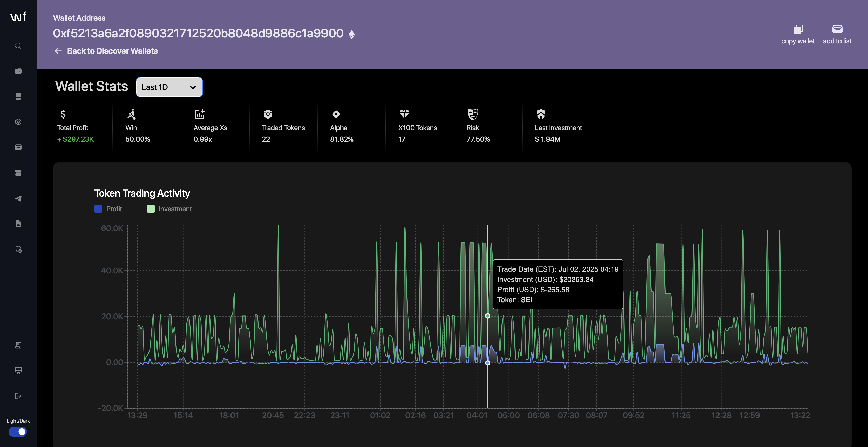Click the wallet address text
The width and height of the screenshot is (868, 447).
198,33
